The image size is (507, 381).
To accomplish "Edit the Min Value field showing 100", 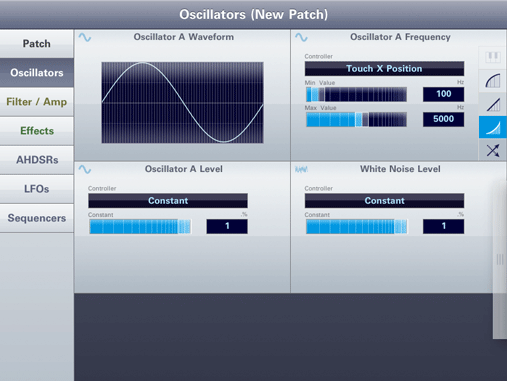I will (443, 94).
